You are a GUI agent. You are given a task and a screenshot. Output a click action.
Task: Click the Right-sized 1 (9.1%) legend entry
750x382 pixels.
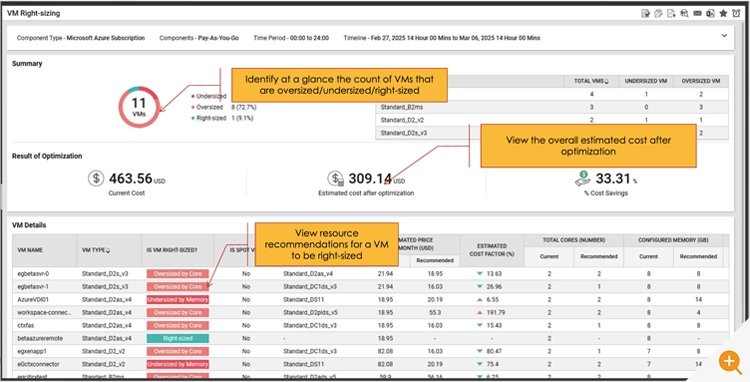pos(222,118)
